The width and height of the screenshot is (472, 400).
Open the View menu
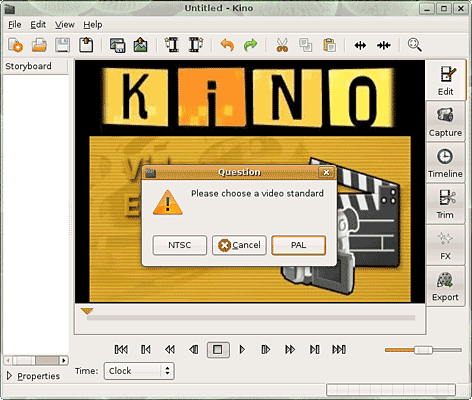(65, 25)
